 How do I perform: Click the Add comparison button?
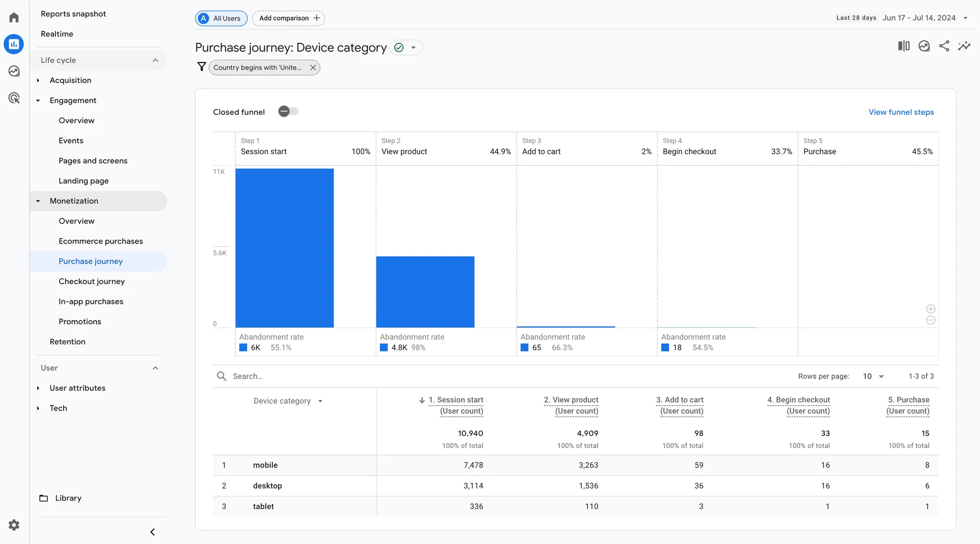(289, 18)
